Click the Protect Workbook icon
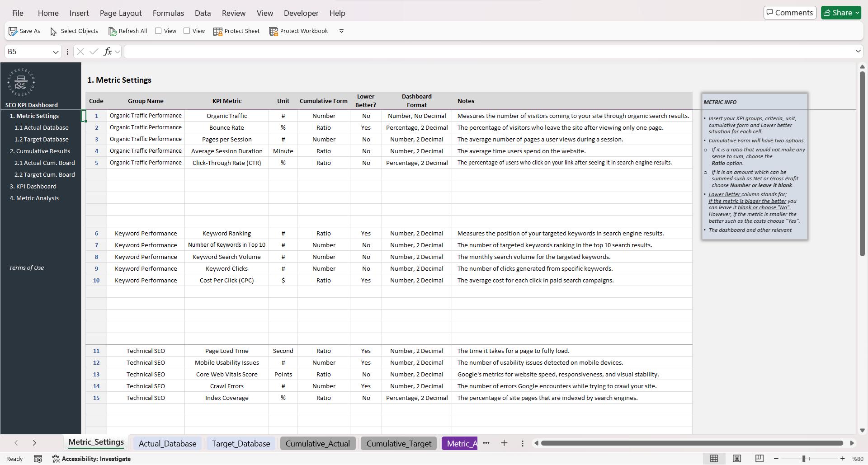This screenshot has height=465, width=868. pos(274,31)
